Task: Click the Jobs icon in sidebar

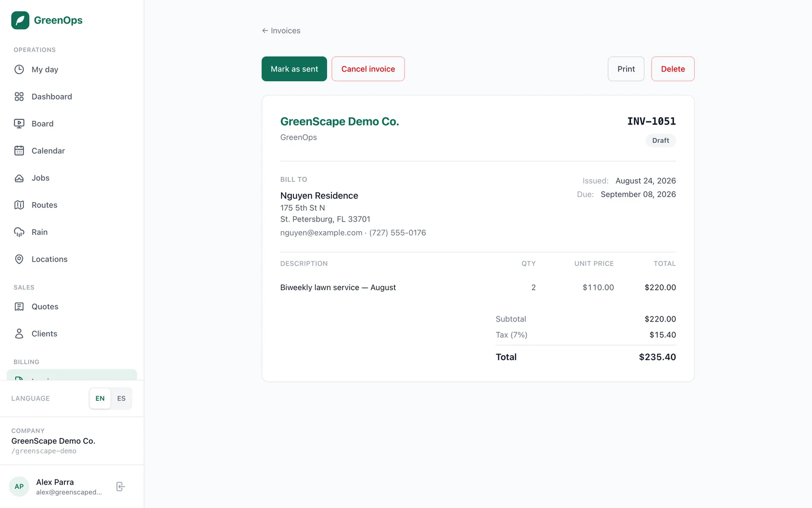Action: [19, 178]
